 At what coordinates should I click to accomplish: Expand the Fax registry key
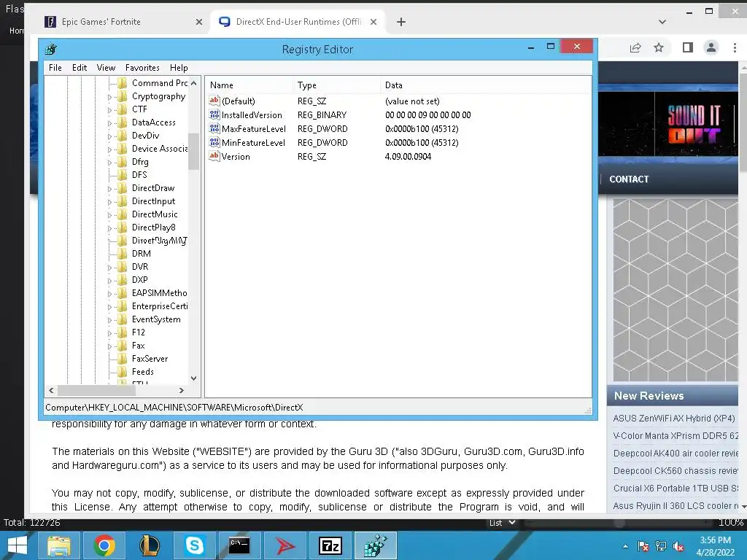[109, 346]
